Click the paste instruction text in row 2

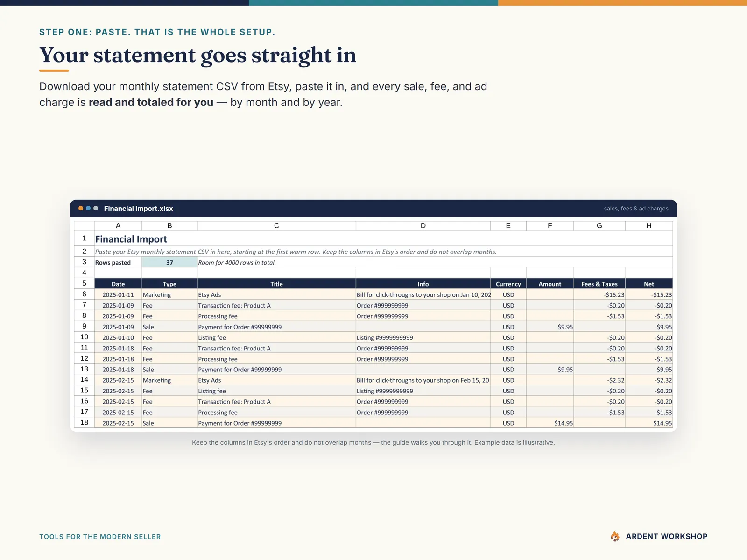click(x=296, y=252)
